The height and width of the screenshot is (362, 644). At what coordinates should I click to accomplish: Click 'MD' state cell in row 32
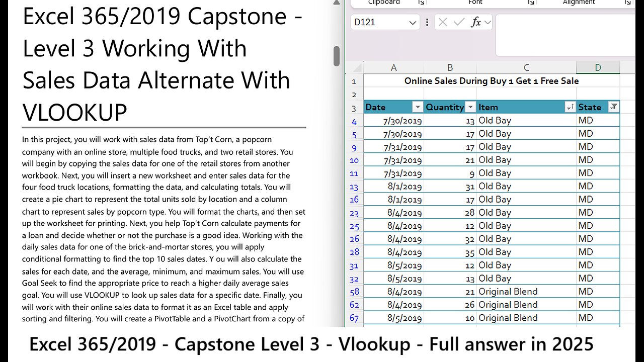tap(598, 278)
